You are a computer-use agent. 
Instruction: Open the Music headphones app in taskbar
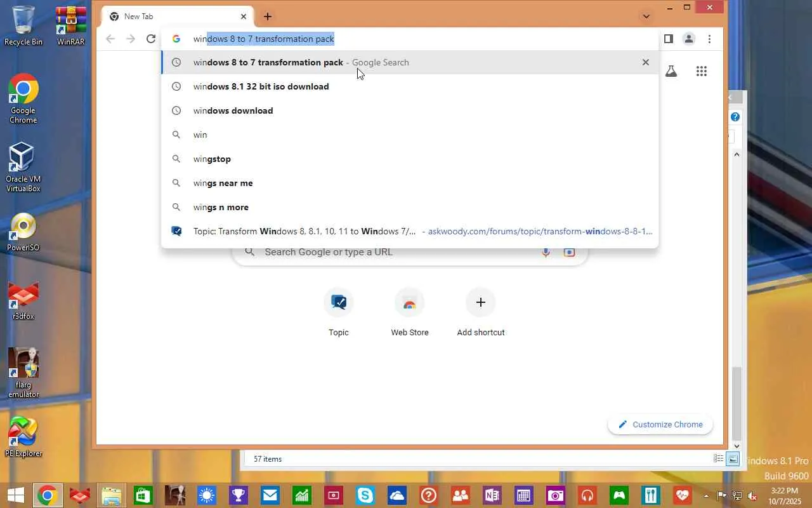coord(587,495)
